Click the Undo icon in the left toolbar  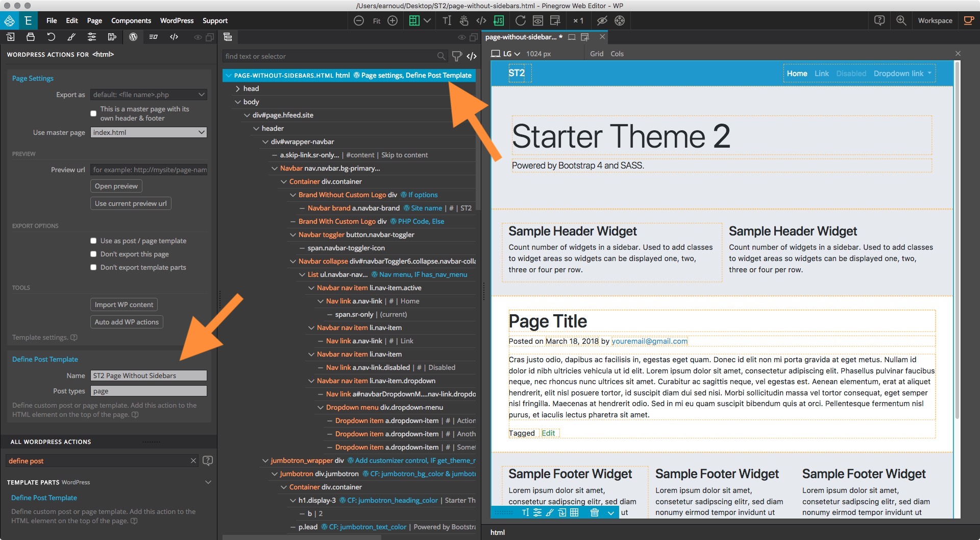tap(51, 37)
